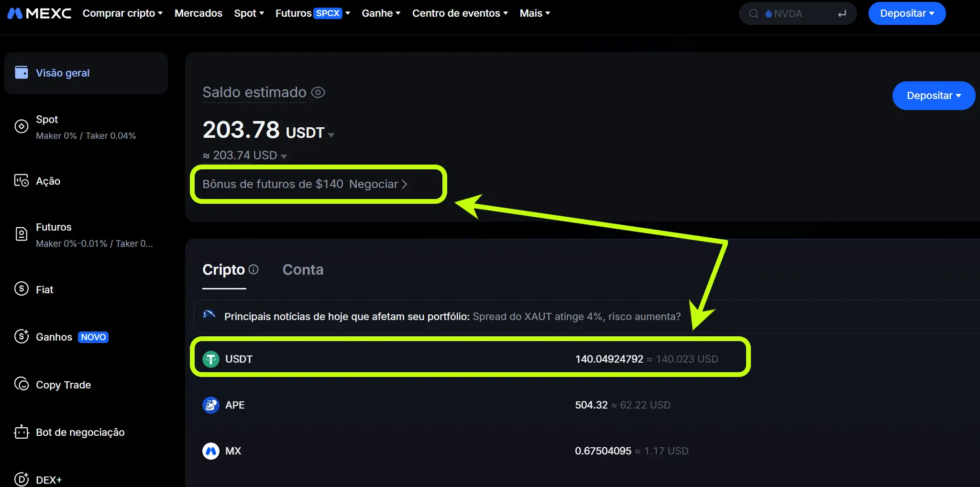Click the enter arrow icon in search box
This screenshot has width=980, height=487.
pos(842,13)
